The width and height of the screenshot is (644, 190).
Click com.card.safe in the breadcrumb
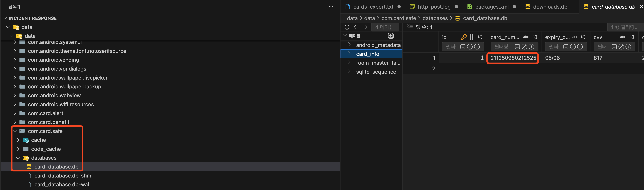pos(399,18)
